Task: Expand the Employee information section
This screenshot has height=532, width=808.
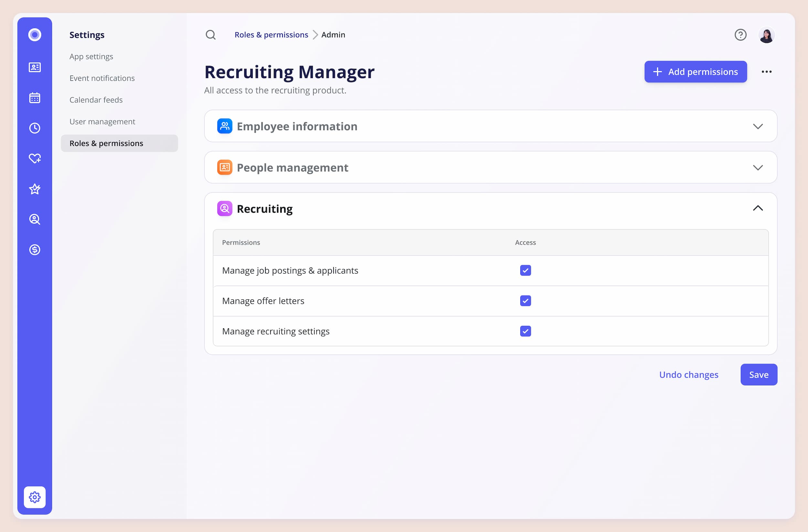Action: [x=757, y=126]
